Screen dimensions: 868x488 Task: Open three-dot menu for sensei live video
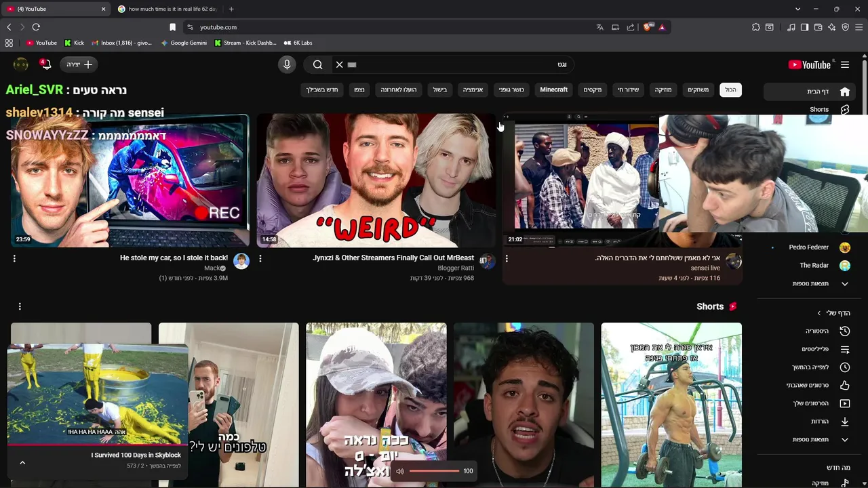507,258
